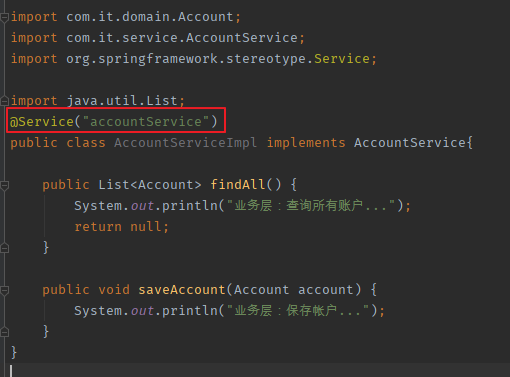Image resolution: width=510 pixels, height=377 pixels.
Task: Click println call in the saveAccount body
Action: point(190,311)
